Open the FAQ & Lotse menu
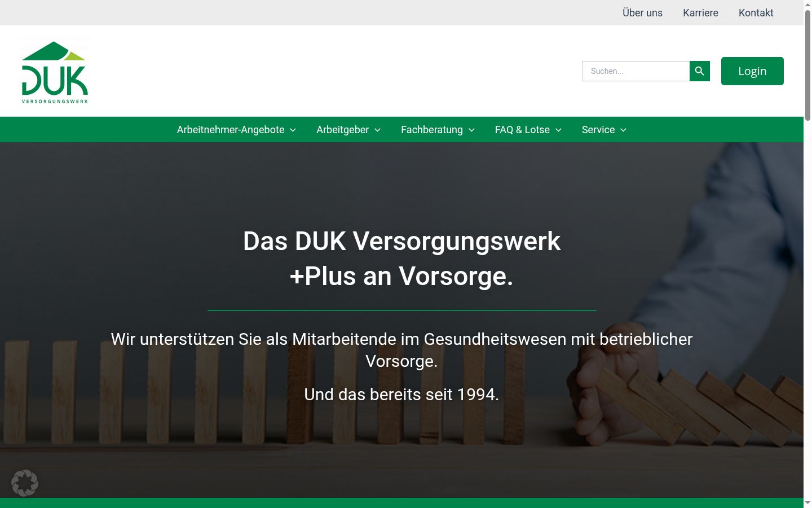 (x=522, y=130)
